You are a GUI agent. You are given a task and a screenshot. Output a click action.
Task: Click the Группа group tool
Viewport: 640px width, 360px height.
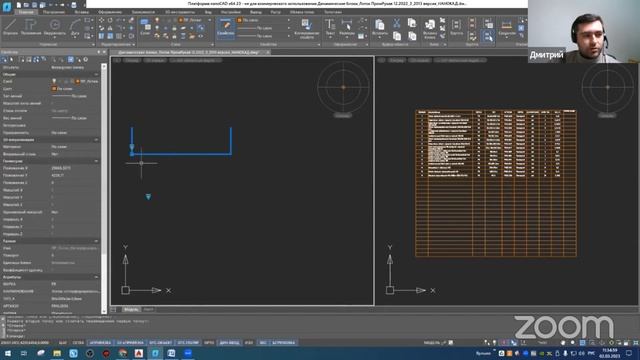pyautogui.click(x=456, y=27)
